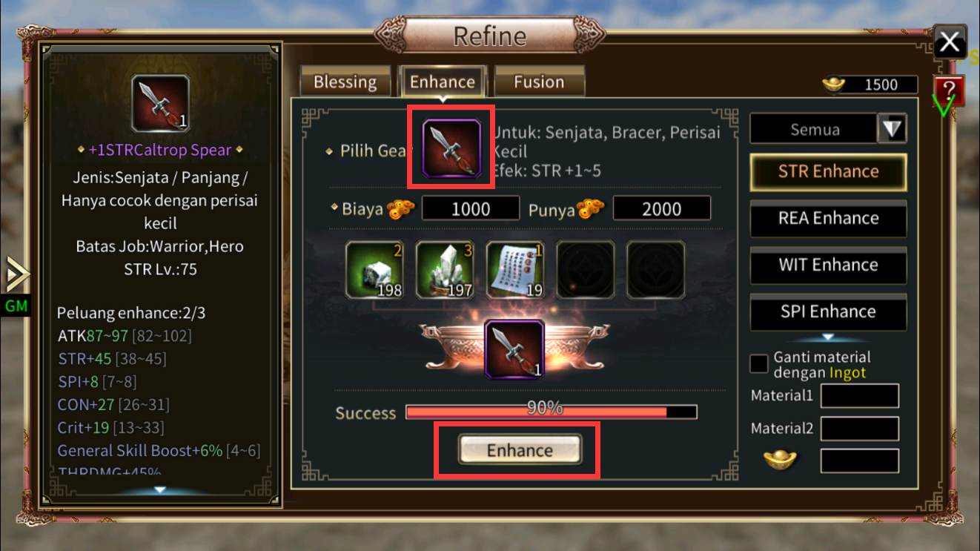The image size is (980, 551).
Task: Click the white crystal material with 197 count
Action: (444, 270)
